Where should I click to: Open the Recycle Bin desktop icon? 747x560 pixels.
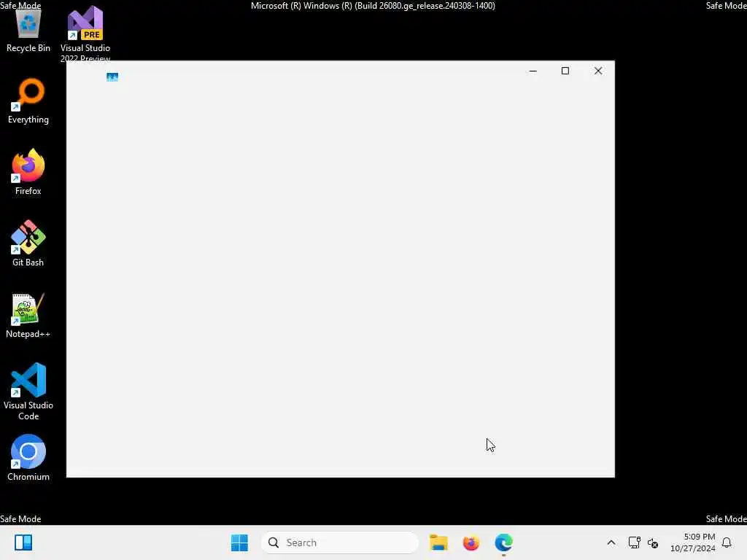coord(28,31)
